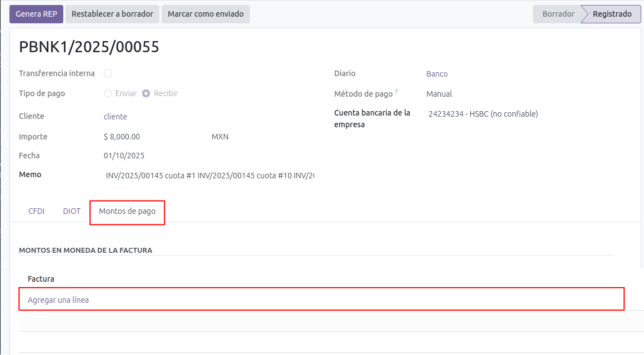This screenshot has height=355, width=644.
Task: Select the Registrado status stage
Action: tap(611, 14)
